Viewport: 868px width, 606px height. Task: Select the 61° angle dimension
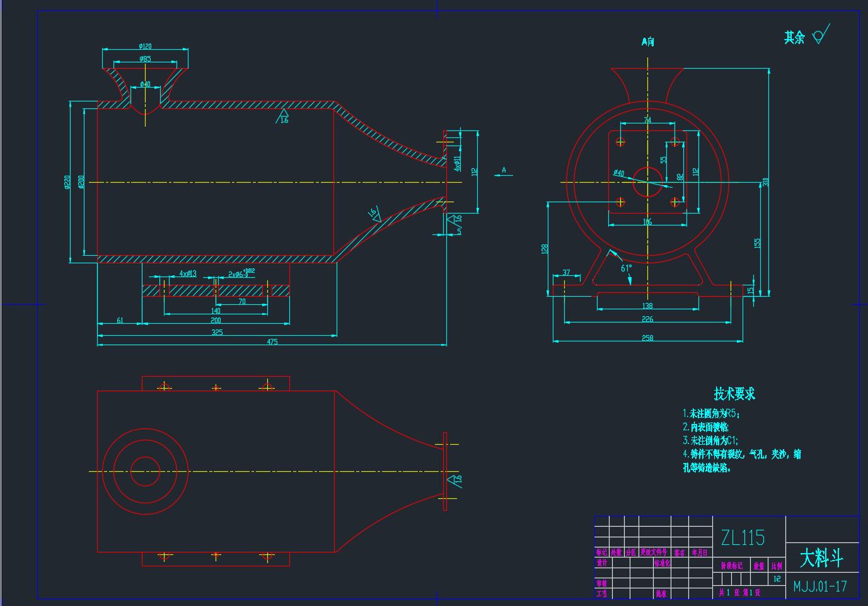(x=626, y=268)
